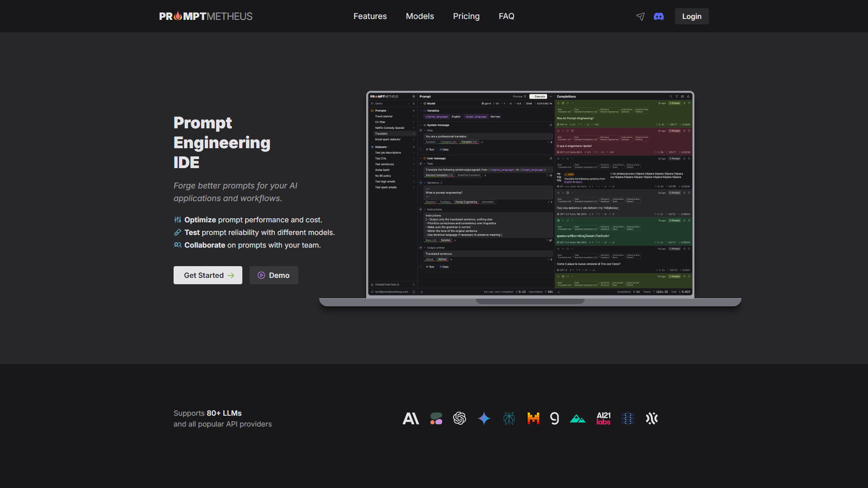The width and height of the screenshot is (868, 488).
Task: Open the Pricing page from the navbar
Action: point(466,16)
